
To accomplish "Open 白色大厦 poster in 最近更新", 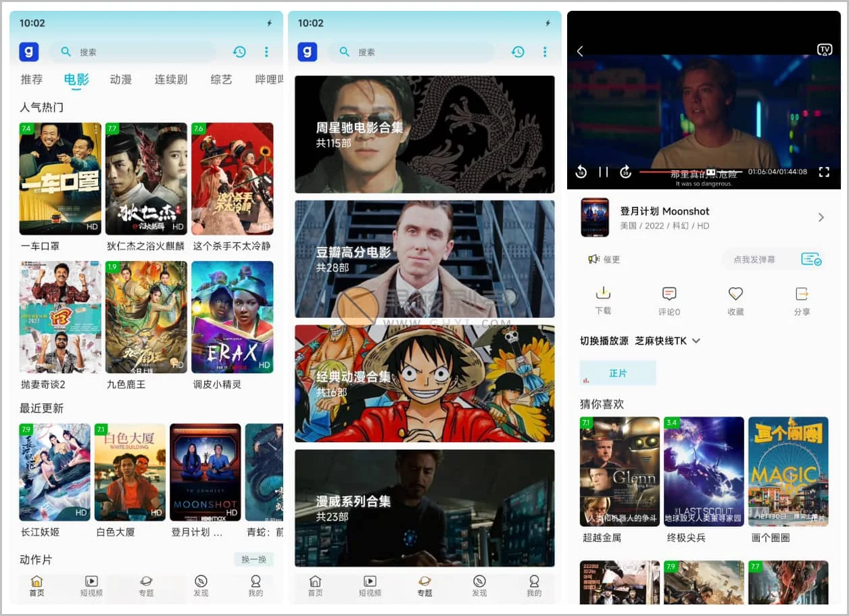I will coord(130,472).
